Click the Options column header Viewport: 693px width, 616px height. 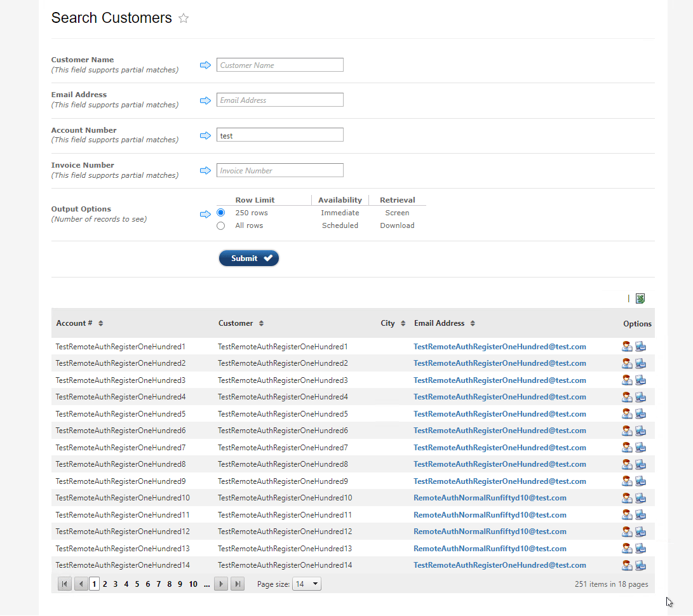(637, 324)
